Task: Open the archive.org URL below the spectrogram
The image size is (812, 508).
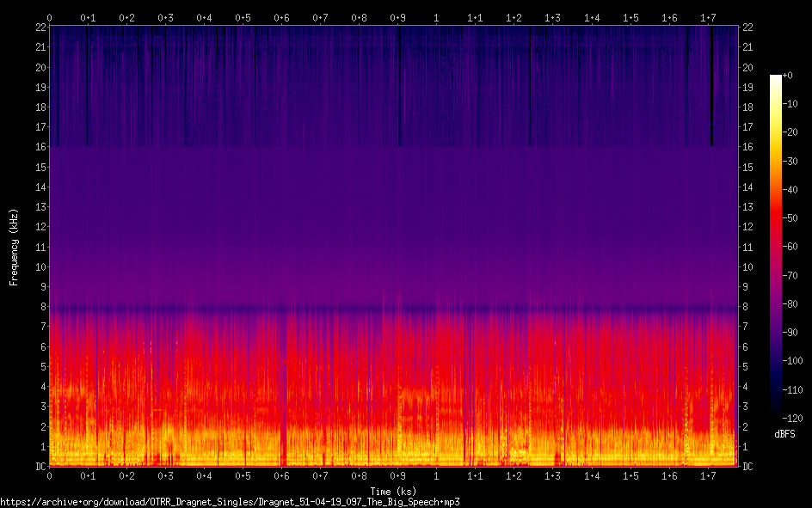Action: pyautogui.click(x=230, y=501)
